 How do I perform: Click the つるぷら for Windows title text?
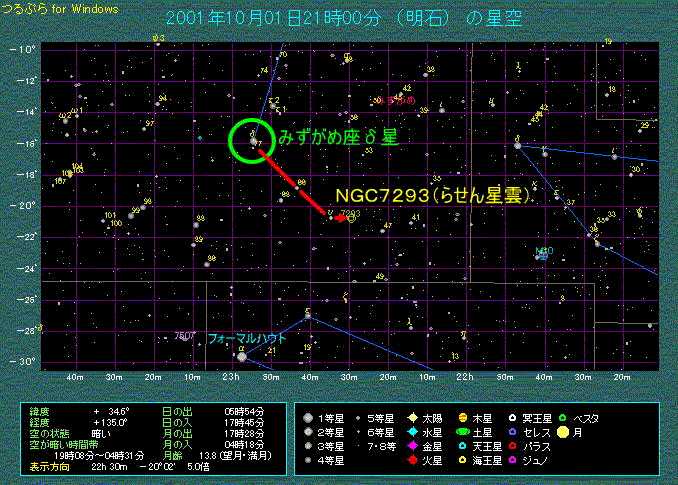pyautogui.click(x=60, y=9)
